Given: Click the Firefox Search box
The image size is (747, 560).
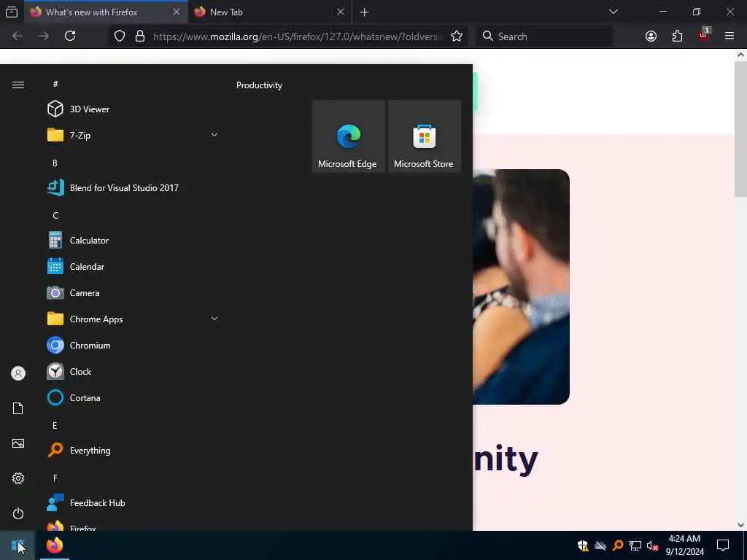Looking at the screenshot, I should [544, 36].
